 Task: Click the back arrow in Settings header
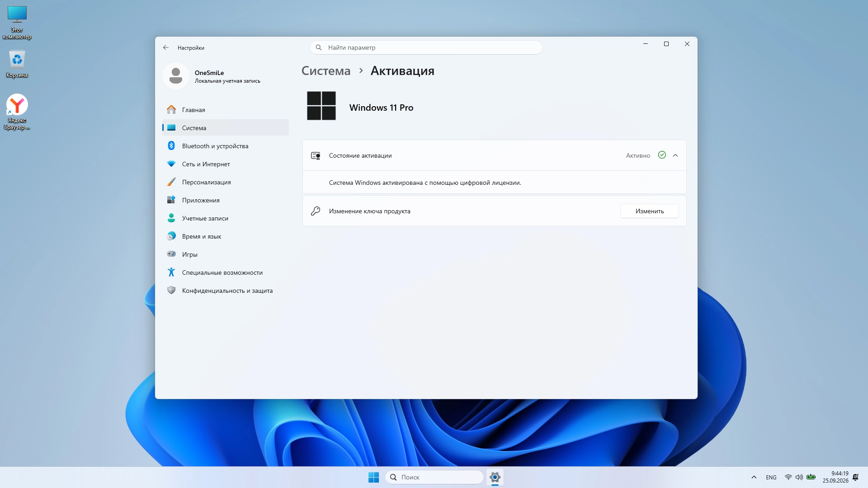coord(166,47)
